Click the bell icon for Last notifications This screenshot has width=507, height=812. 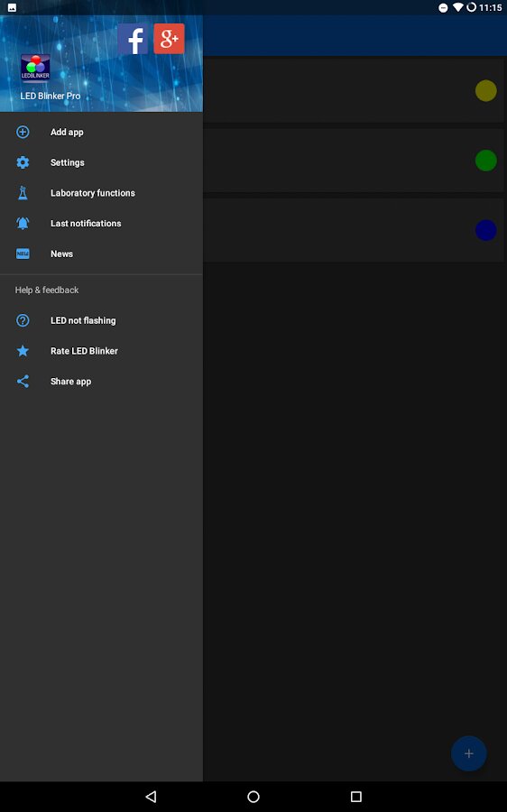[23, 223]
